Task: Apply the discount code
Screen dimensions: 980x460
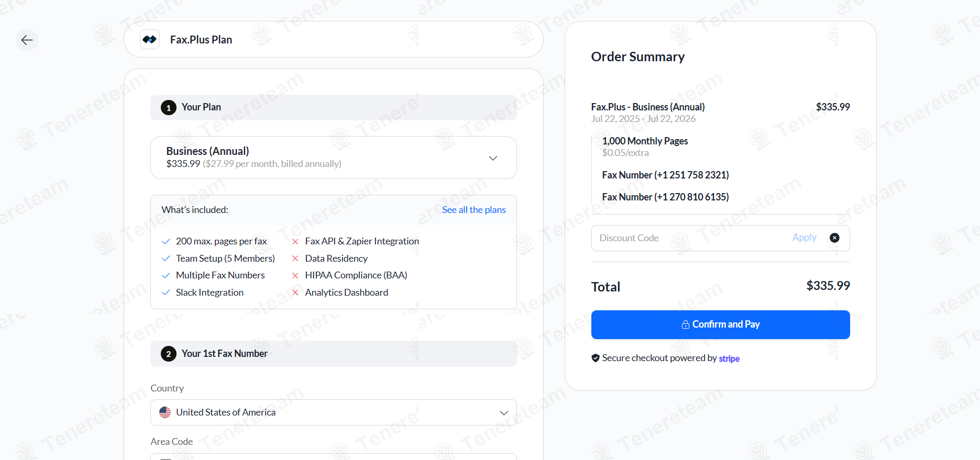Action: point(804,238)
